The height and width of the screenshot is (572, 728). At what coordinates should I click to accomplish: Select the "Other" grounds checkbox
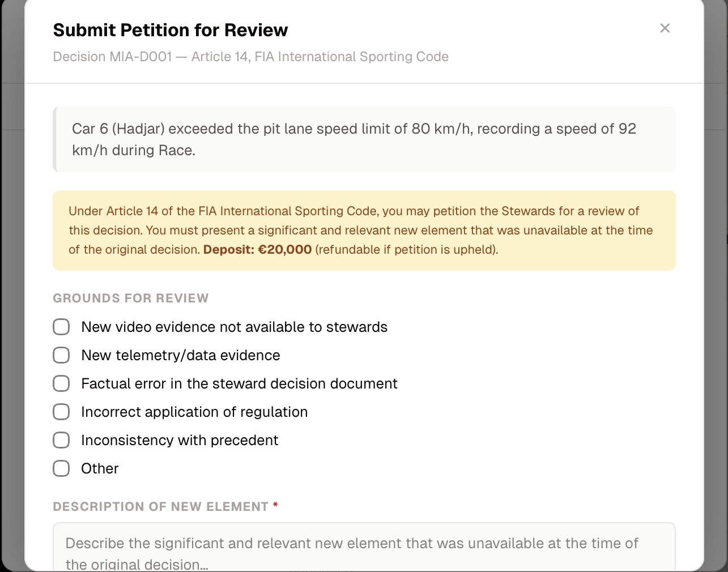pos(61,468)
